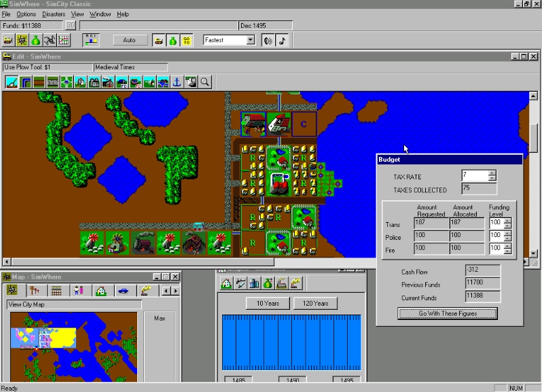The image size is (542, 392).
Task: Select the magnifying glass query tool
Action: (x=204, y=82)
